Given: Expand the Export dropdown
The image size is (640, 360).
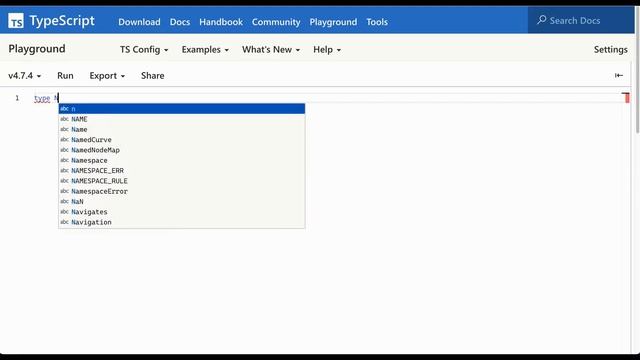Looking at the screenshot, I should point(107,76).
